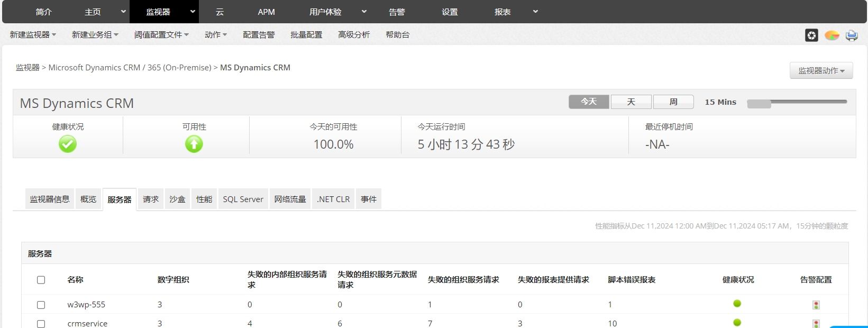
Task: Click the 失败的组织服务请求 column header
Action: pyautogui.click(x=463, y=280)
